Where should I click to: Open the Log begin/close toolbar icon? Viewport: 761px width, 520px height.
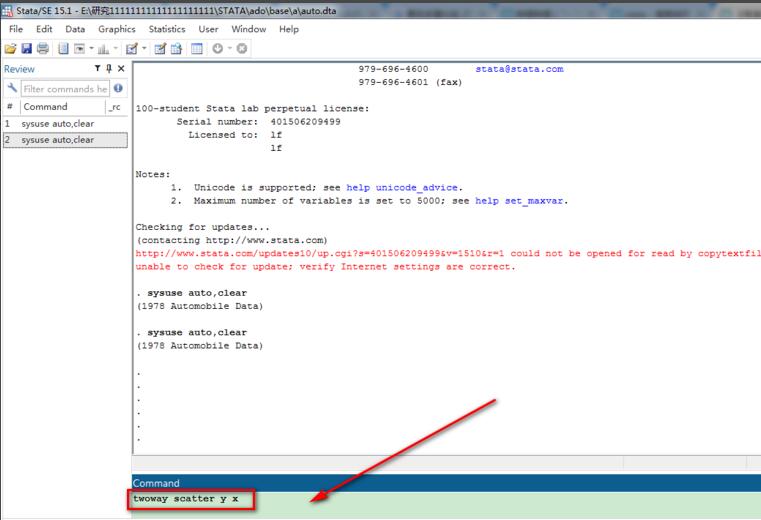[x=63, y=49]
